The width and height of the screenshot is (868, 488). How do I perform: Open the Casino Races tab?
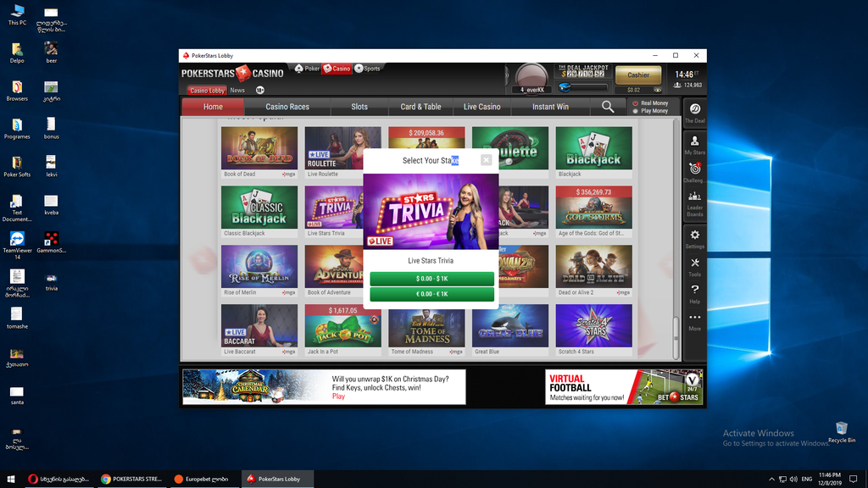[287, 107]
